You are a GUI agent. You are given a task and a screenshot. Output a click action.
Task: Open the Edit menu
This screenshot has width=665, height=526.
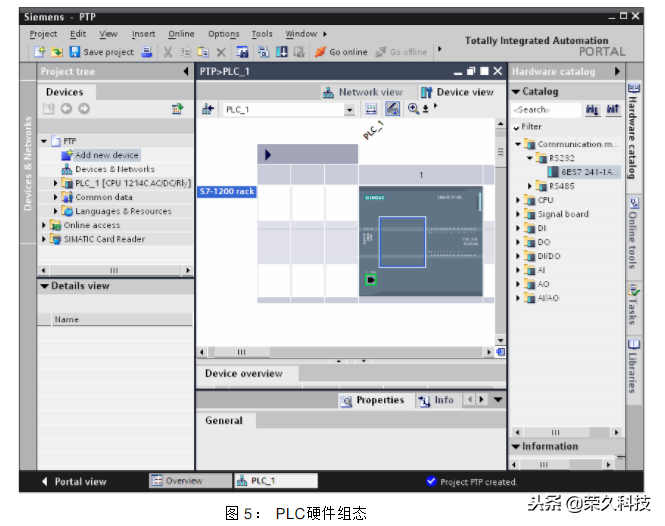click(x=78, y=34)
